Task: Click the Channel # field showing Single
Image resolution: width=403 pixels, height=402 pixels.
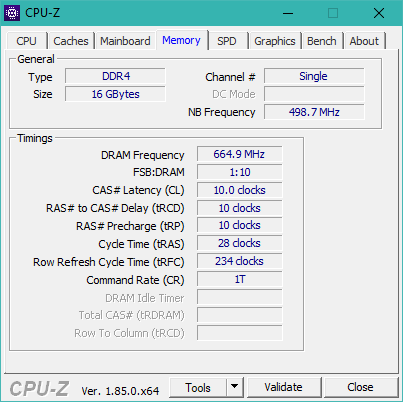Action: tap(314, 76)
